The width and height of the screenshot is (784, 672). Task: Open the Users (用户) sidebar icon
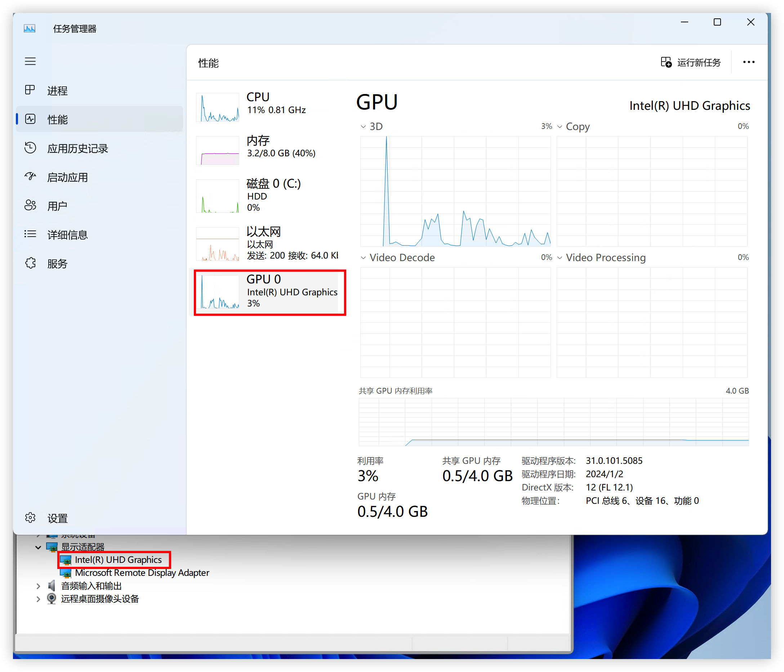[30, 205]
